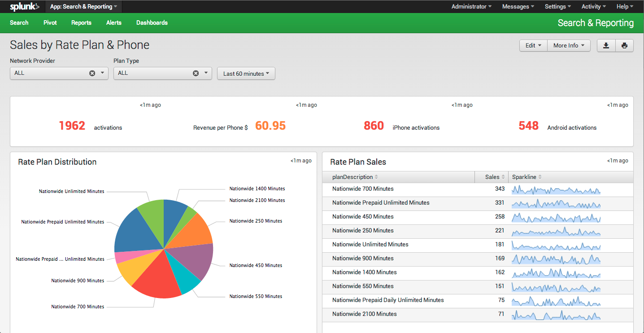Click Nationwide 700 Minutes in the sales table

(363, 189)
